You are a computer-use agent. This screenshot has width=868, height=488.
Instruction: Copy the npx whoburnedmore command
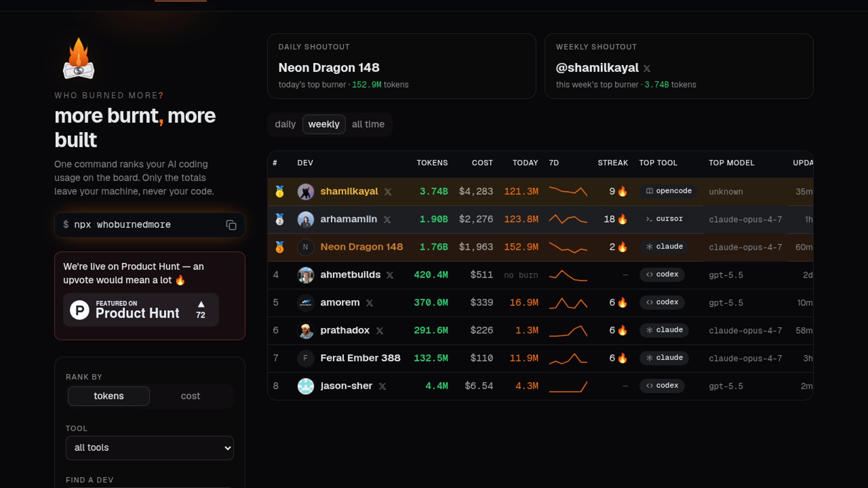[231, 225]
